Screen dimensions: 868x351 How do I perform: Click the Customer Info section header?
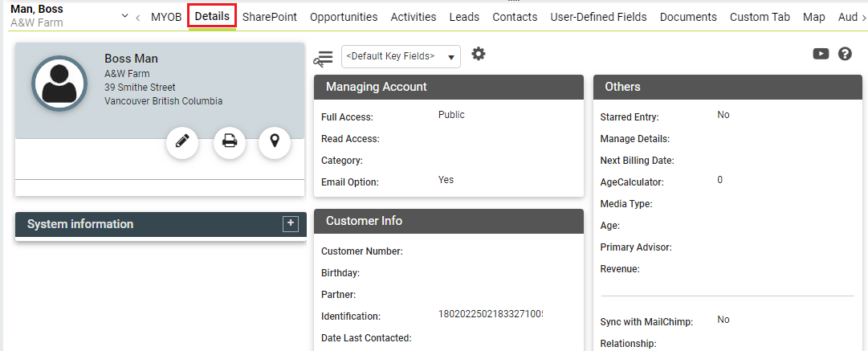[x=448, y=221]
